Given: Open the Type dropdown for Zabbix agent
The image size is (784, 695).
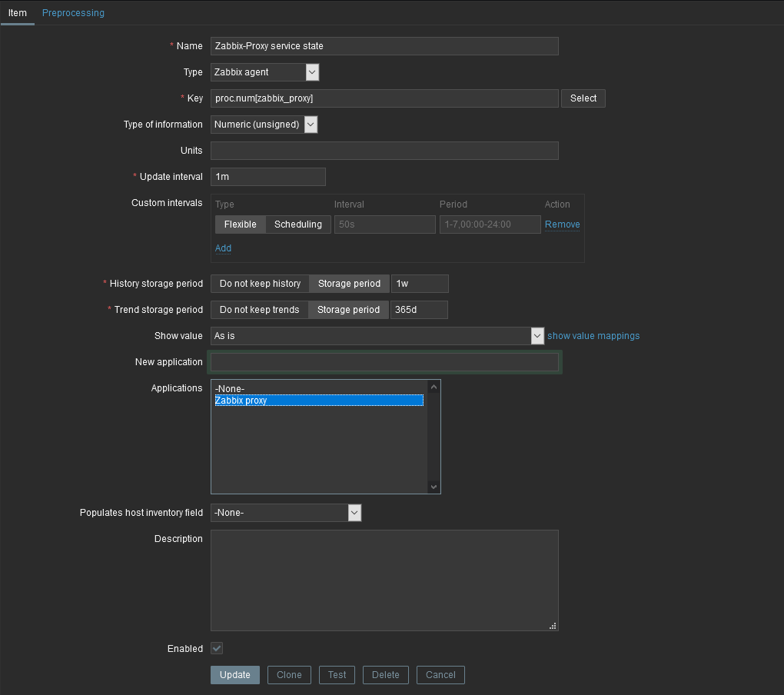Looking at the screenshot, I should tap(264, 72).
